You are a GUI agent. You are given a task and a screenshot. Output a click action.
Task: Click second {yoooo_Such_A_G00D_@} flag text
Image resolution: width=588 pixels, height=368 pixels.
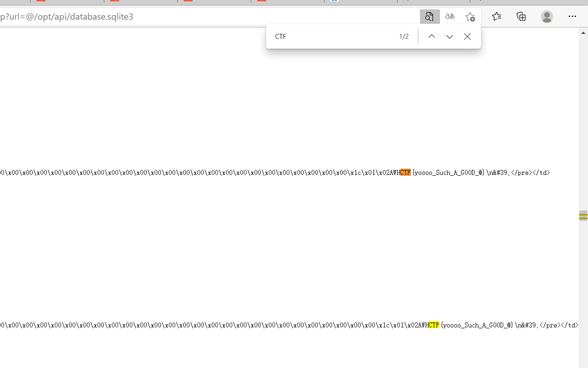[477, 325]
